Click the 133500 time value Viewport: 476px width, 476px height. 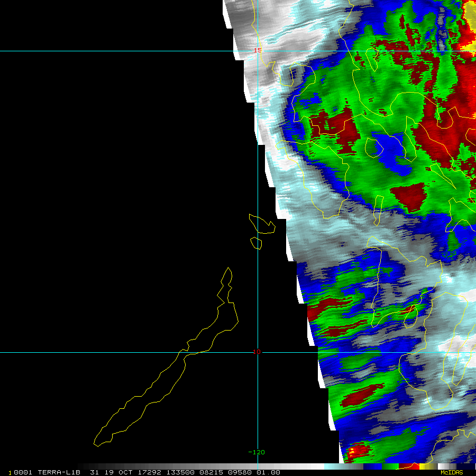pyautogui.click(x=179, y=472)
